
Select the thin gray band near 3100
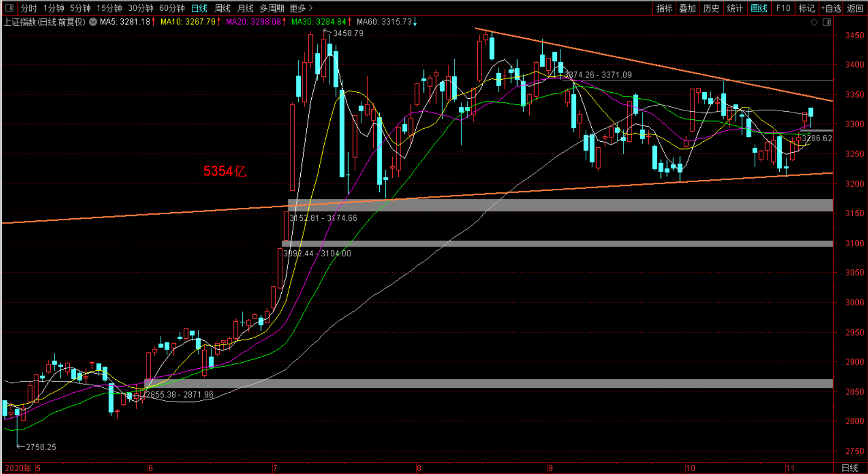tap(557, 243)
